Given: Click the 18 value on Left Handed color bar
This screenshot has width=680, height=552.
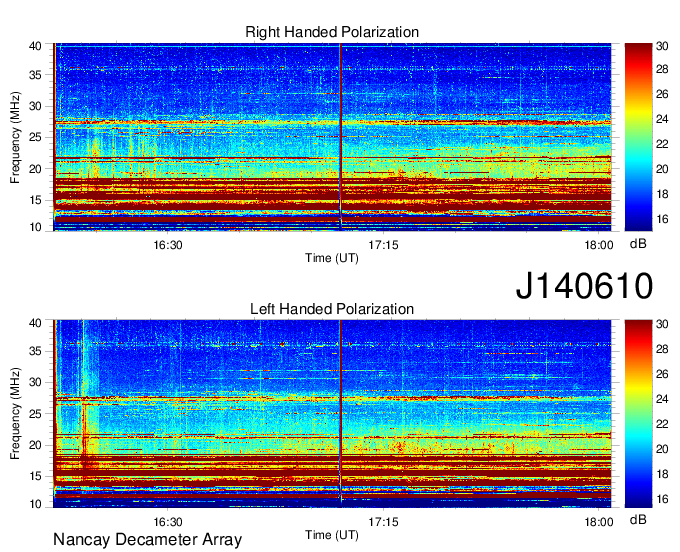Looking at the screenshot, I should pos(662,474).
